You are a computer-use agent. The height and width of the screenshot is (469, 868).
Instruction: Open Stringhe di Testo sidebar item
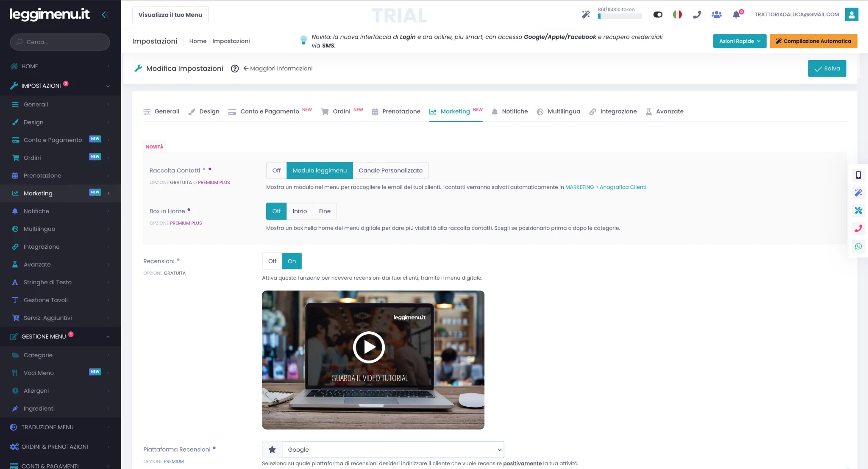tap(60, 282)
